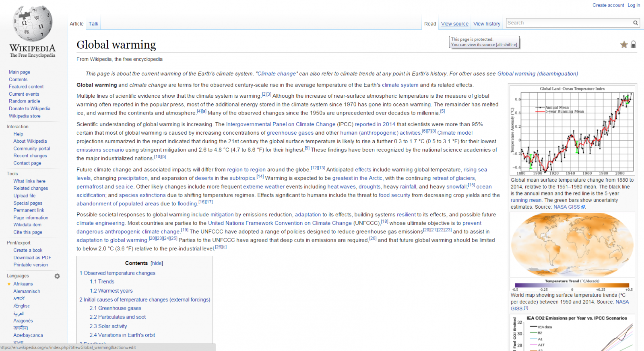Open Recent changes in the sidebar

point(30,156)
